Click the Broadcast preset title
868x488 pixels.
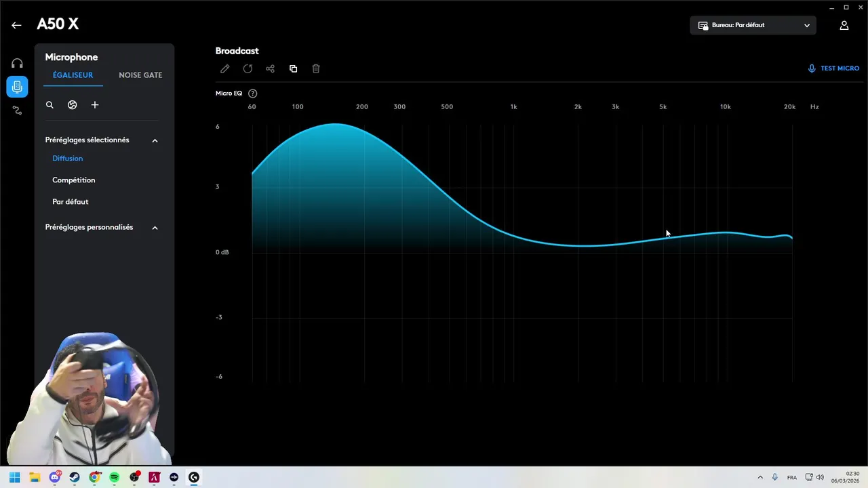pos(237,51)
